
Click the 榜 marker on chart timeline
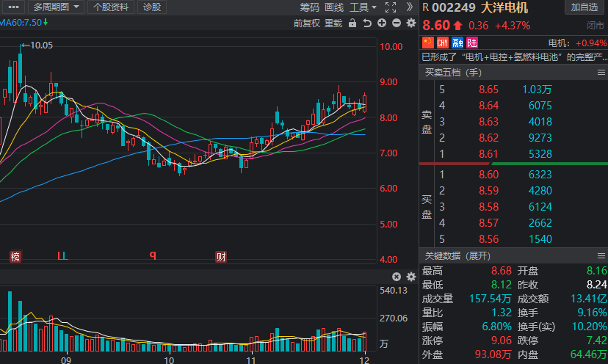[x=15, y=257]
